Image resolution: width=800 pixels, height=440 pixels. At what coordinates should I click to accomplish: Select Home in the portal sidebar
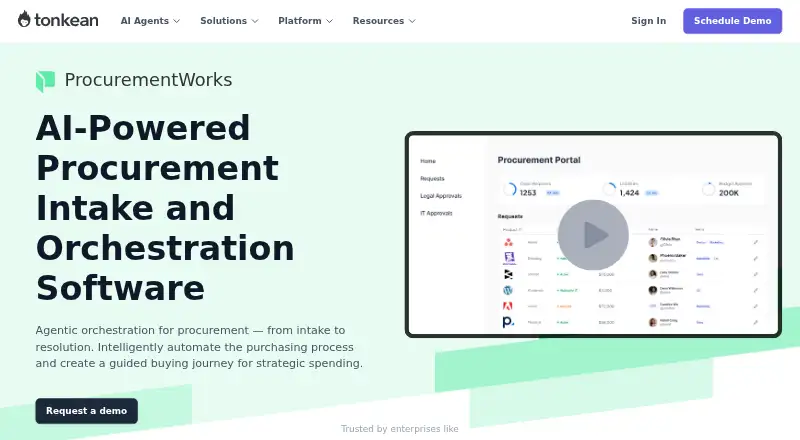coord(428,161)
